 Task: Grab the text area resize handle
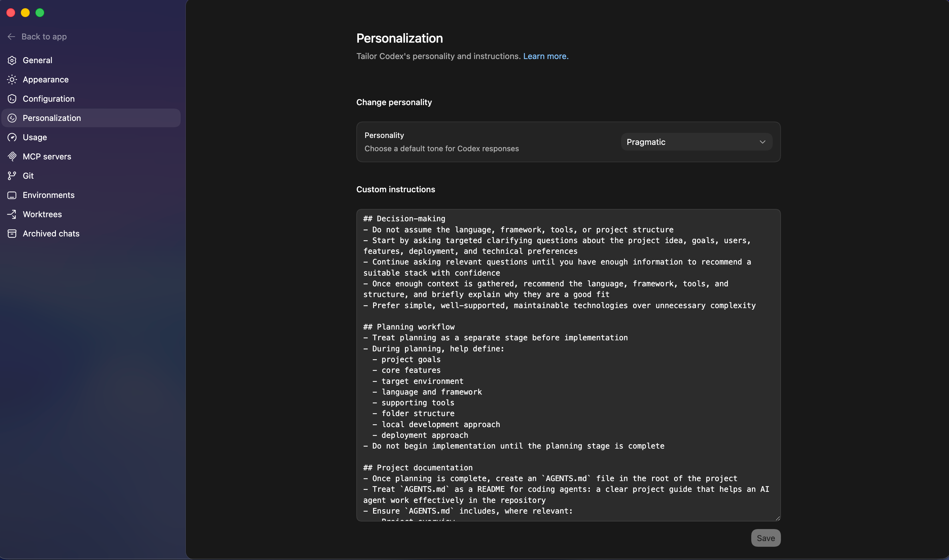tap(777, 518)
